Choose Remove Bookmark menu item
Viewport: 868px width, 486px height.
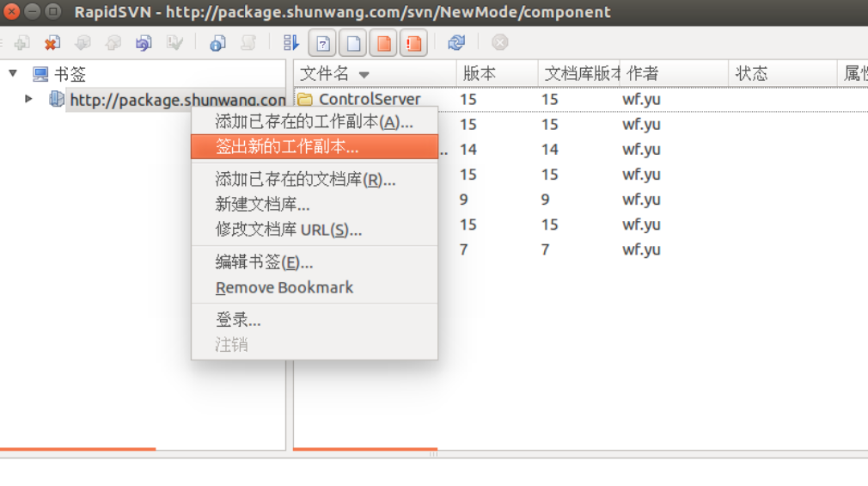(315, 287)
